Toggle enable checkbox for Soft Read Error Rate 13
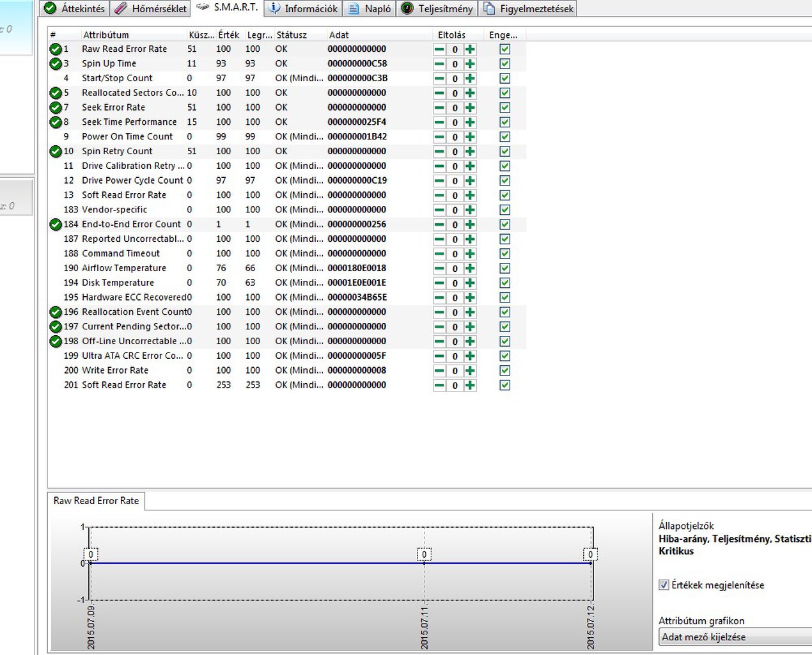 [505, 195]
